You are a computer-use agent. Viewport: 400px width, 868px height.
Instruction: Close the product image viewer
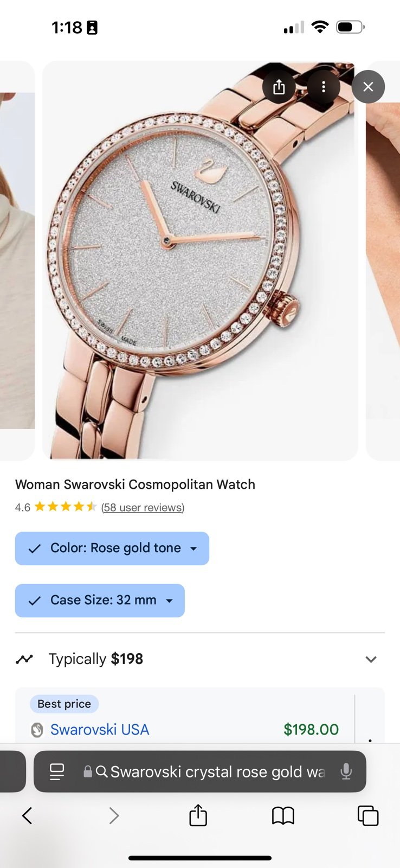tap(368, 87)
